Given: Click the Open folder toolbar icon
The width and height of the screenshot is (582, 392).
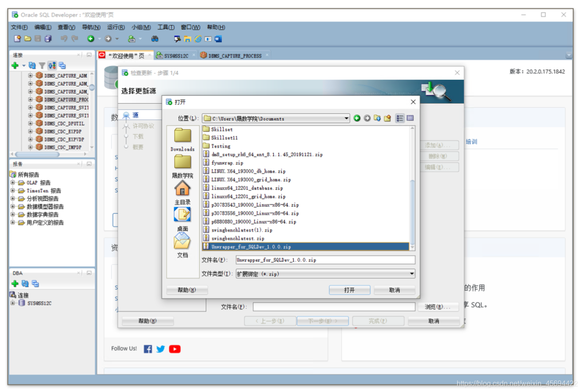Looking at the screenshot, I should pos(28,39).
